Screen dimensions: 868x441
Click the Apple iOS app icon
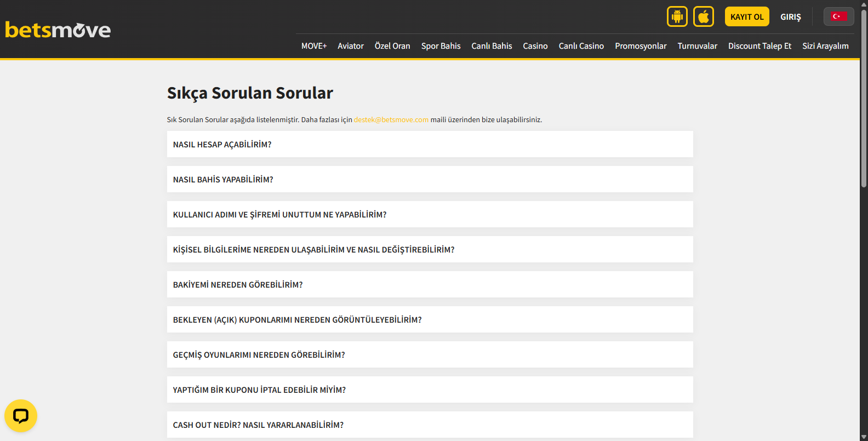point(703,16)
